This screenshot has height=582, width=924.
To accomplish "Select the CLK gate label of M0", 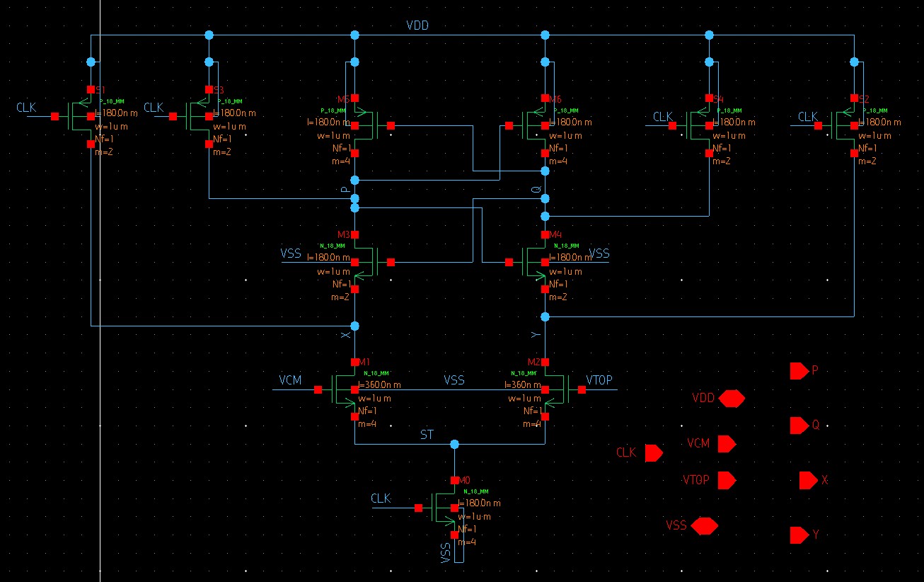I will click(x=381, y=498).
